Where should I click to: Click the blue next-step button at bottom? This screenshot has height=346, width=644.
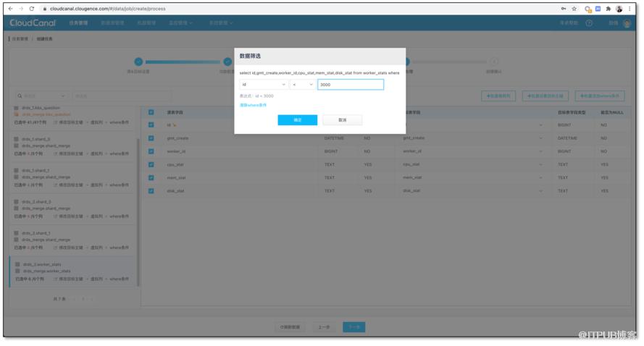coord(354,327)
